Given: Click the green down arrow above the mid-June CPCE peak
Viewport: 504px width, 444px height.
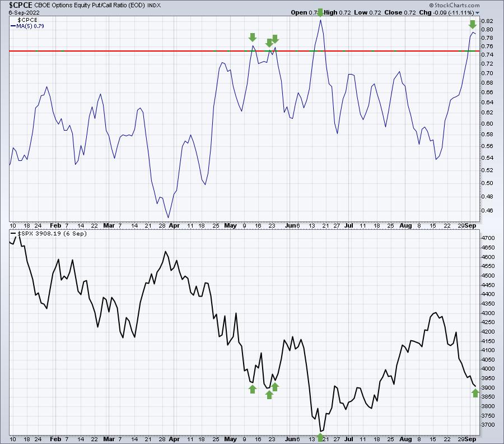Looking at the screenshot, I should (x=320, y=12).
